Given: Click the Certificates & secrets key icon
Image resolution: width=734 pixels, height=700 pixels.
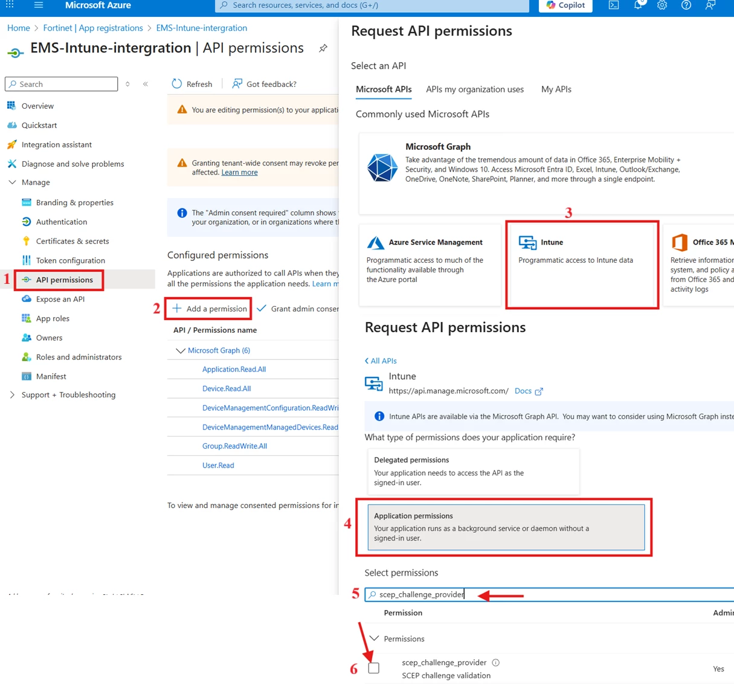Looking at the screenshot, I should point(26,241).
